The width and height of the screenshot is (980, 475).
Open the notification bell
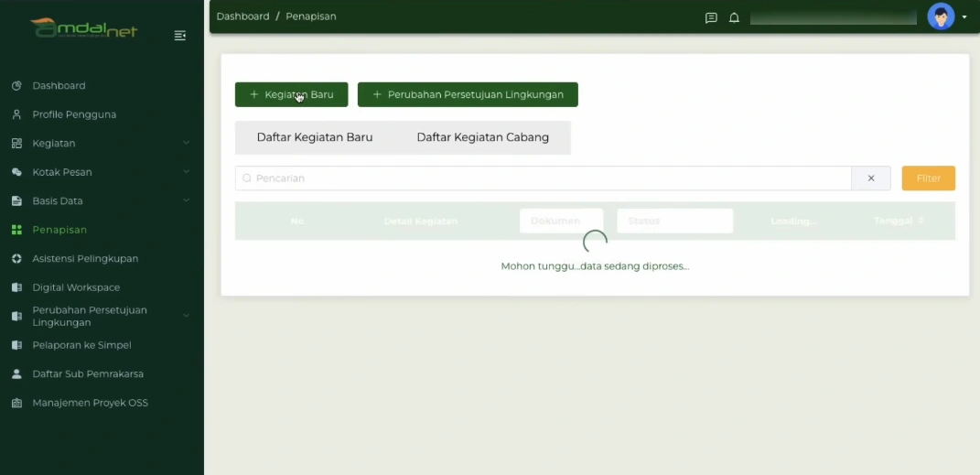click(x=734, y=17)
